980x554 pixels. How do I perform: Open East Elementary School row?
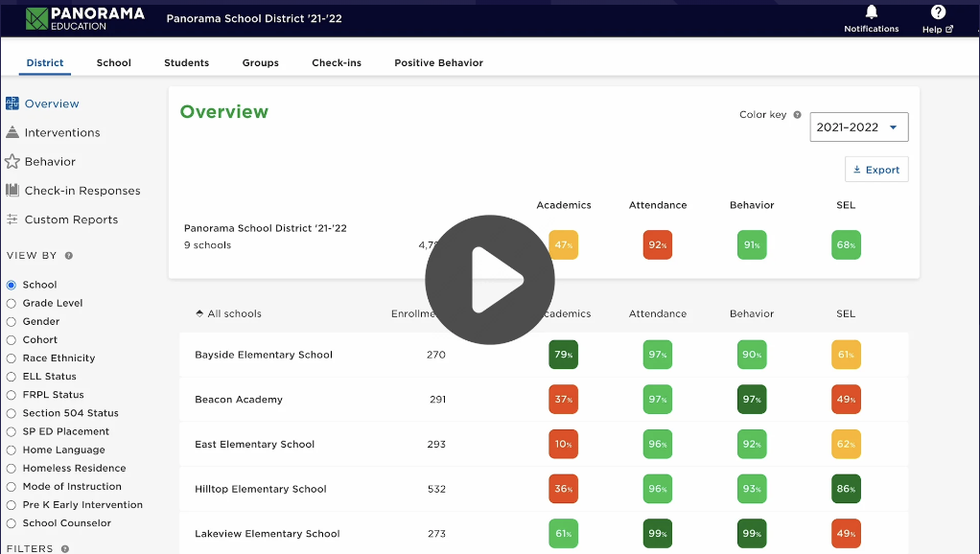click(x=544, y=444)
